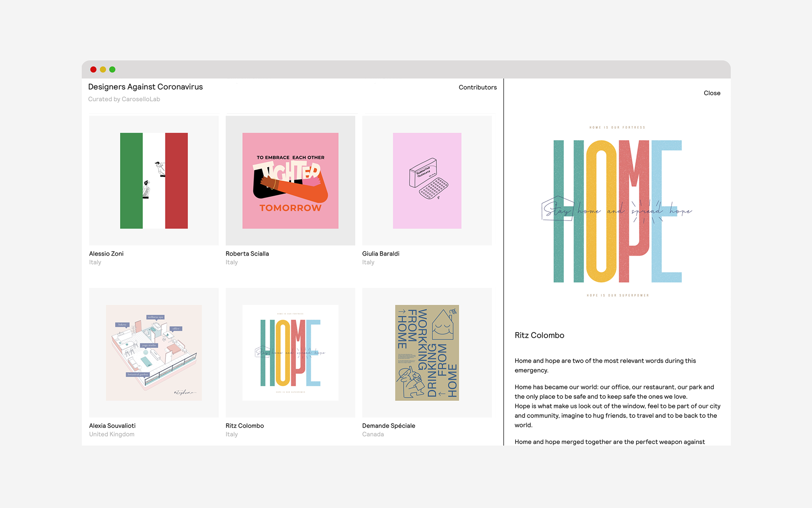
Task: Click the Ritz Colombo name under thumbnail
Action: coord(244,425)
